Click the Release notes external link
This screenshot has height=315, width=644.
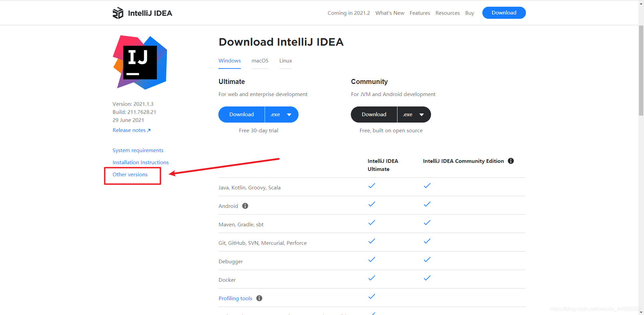(131, 130)
